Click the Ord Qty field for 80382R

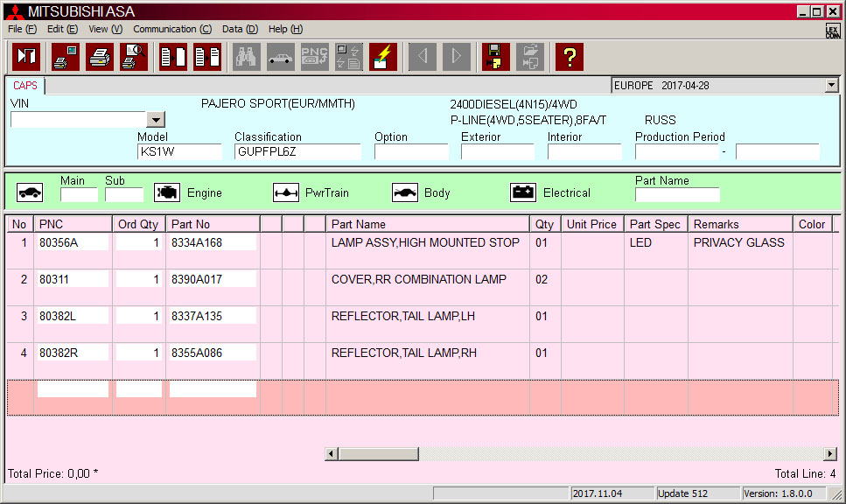point(138,353)
